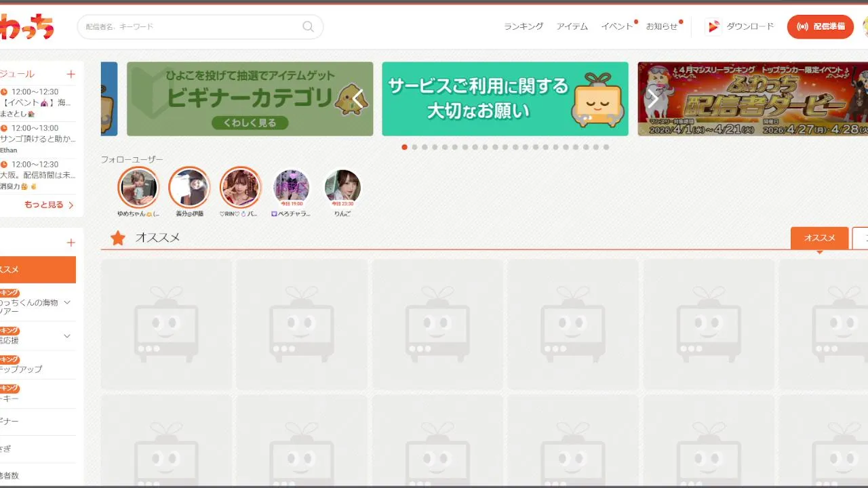Select the highlighted オススメ sidebar category
The height and width of the screenshot is (488, 868).
click(x=38, y=270)
